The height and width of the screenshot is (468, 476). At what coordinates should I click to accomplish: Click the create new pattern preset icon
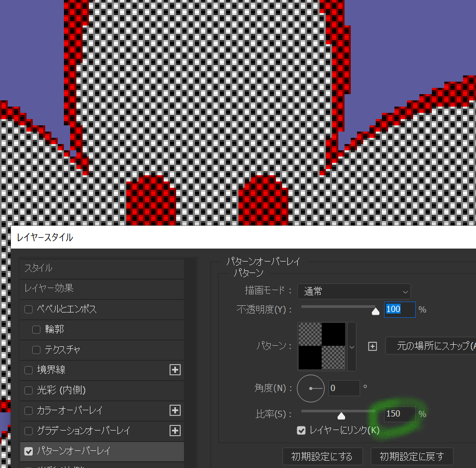coord(373,346)
